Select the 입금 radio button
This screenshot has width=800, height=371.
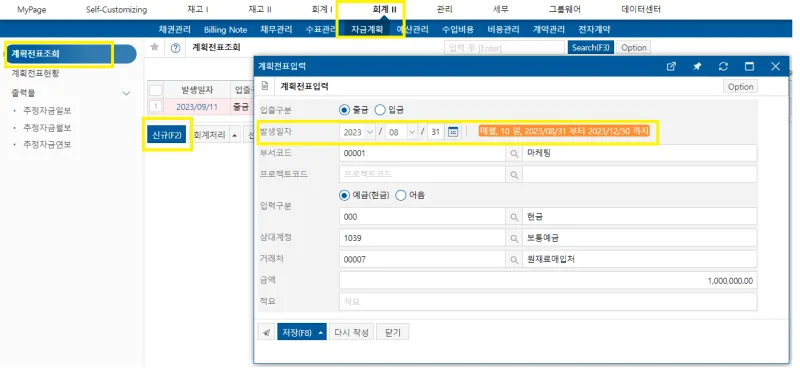pyautogui.click(x=380, y=109)
